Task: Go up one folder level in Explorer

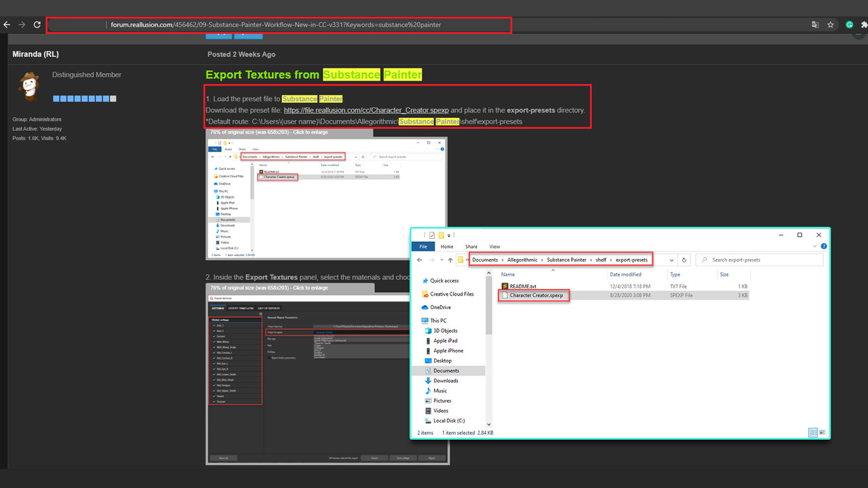Action: 450,260
